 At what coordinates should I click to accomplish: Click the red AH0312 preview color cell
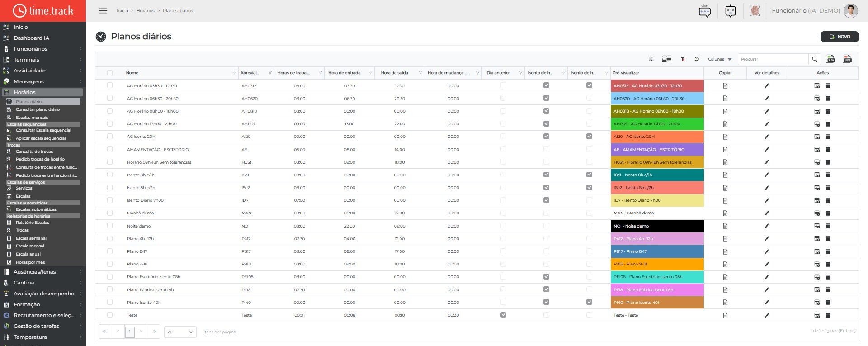tap(657, 85)
